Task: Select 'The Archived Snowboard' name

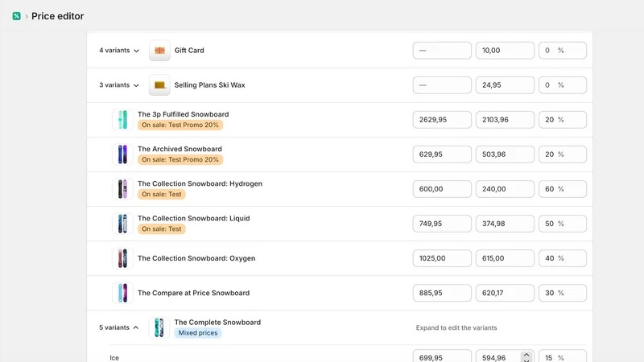Action: (x=180, y=149)
